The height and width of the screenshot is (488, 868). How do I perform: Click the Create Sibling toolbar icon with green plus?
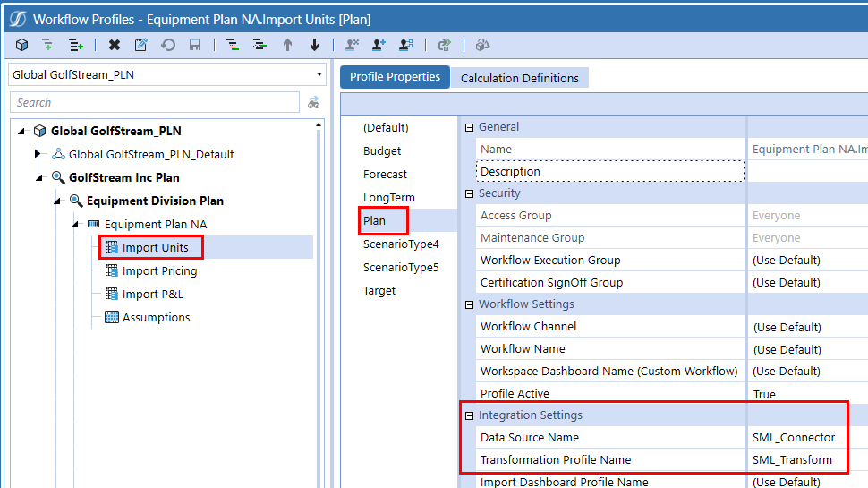pyautogui.click(x=75, y=45)
